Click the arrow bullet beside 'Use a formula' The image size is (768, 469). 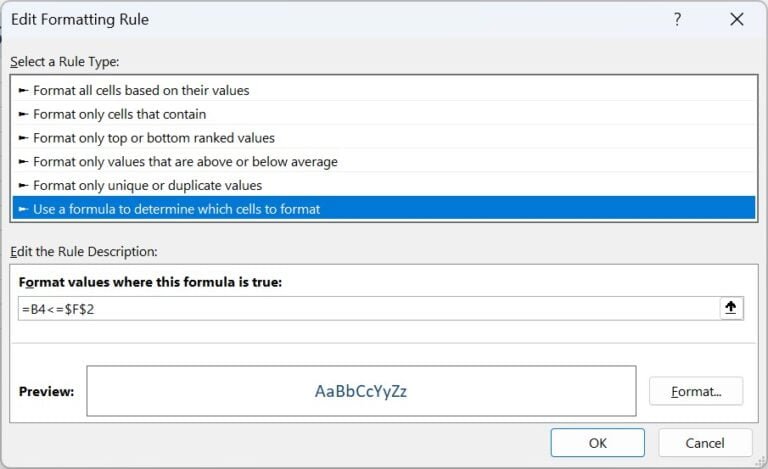(23, 210)
